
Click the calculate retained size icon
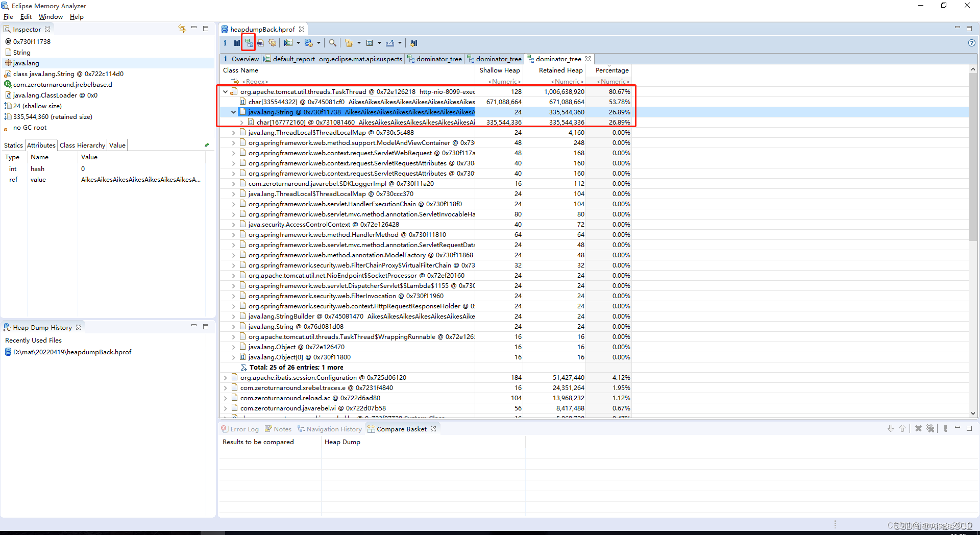coord(370,43)
